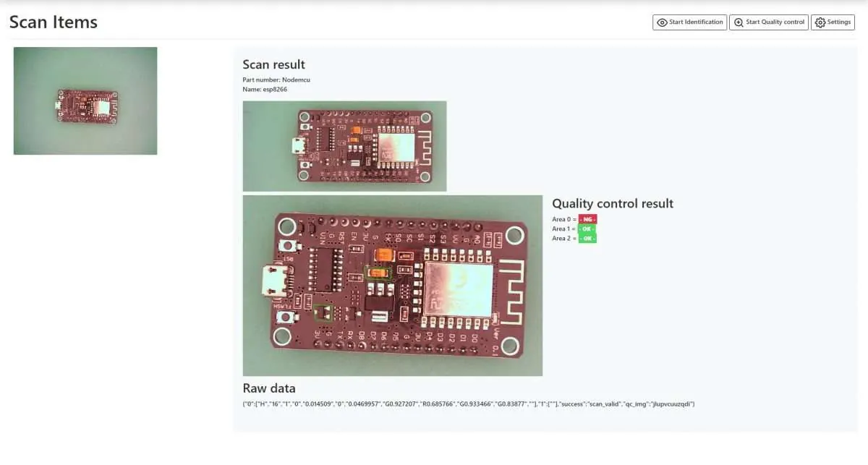This screenshot has height=465, width=868.
Task: Click the green OK badge for Area 2
Action: pyautogui.click(x=587, y=238)
